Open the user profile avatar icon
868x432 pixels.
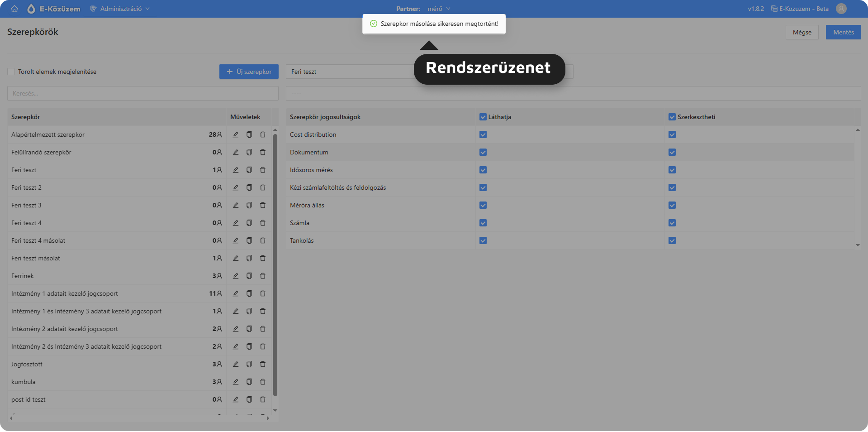click(x=841, y=9)
